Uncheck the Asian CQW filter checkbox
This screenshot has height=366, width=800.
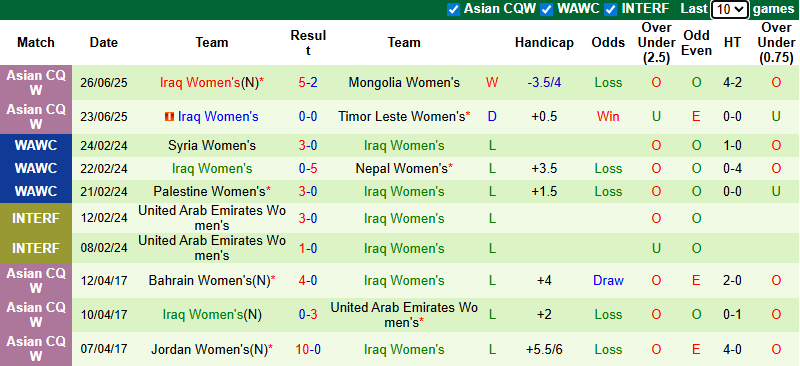point(453,9)
